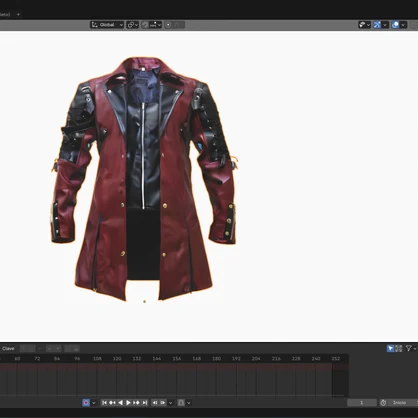Click frame 96 on the timeline ruler

coord(77,359)
